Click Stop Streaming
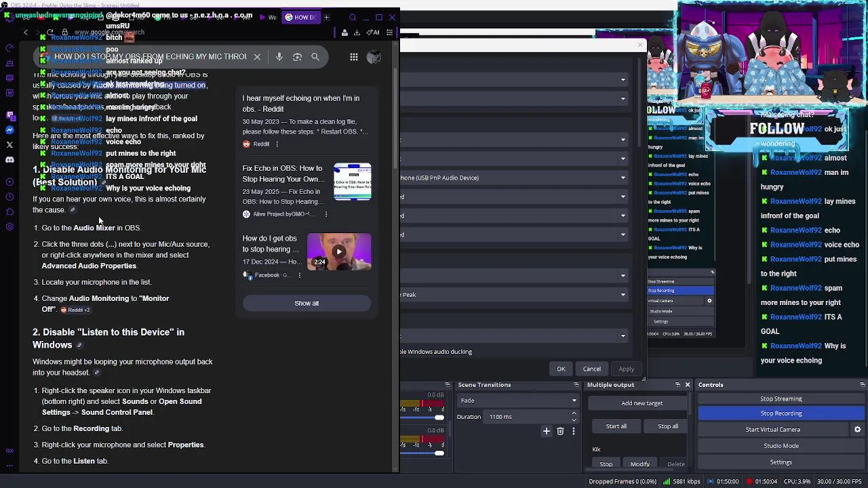Viewport: 868px width, 488px height. coord(781,399)
